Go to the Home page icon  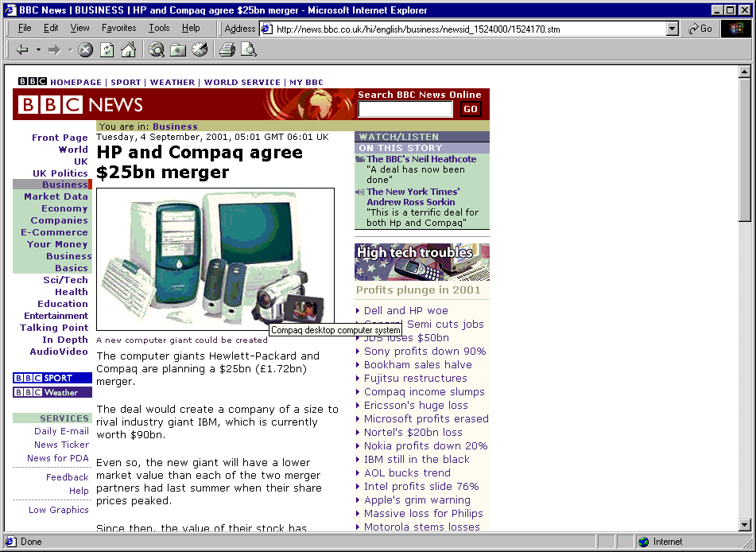[128, 49]
